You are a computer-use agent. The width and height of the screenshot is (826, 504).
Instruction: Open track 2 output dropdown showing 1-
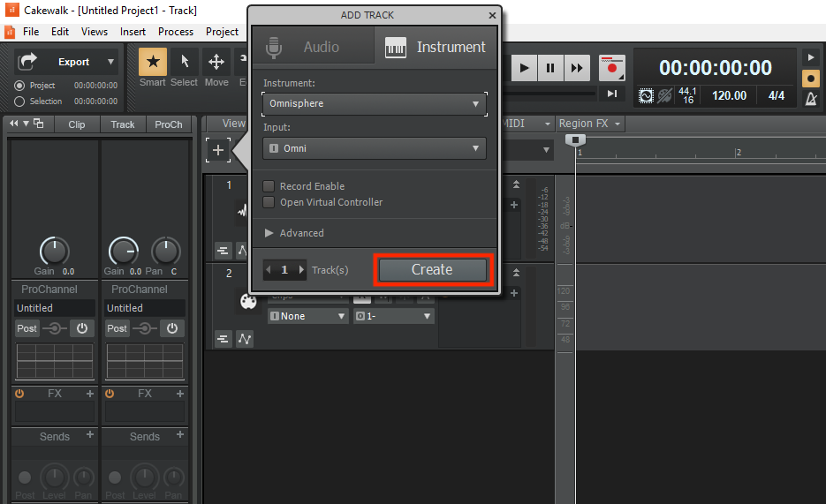click(x=394, y=316)
